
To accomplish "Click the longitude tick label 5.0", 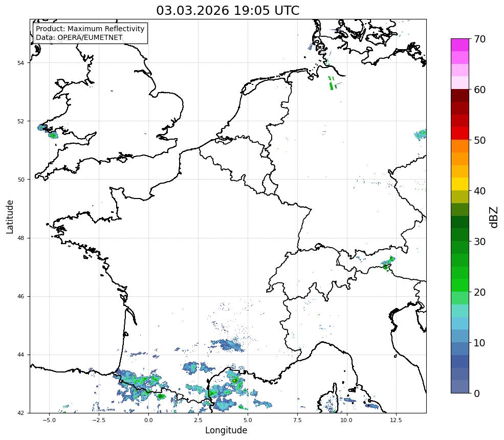I will click(x=248, y=420).
